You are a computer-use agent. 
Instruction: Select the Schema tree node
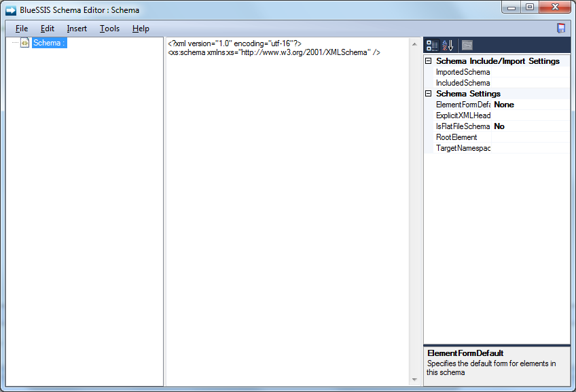point(49,43)
